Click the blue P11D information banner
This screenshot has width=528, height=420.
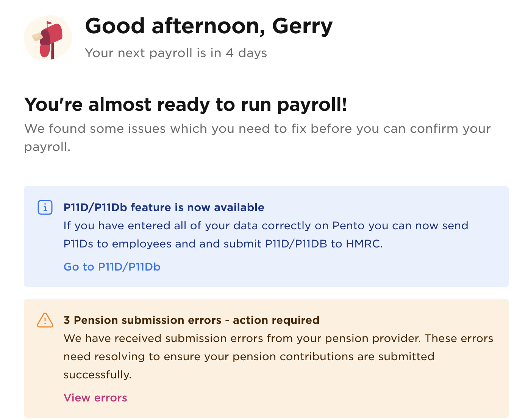(x=266, y=236)
